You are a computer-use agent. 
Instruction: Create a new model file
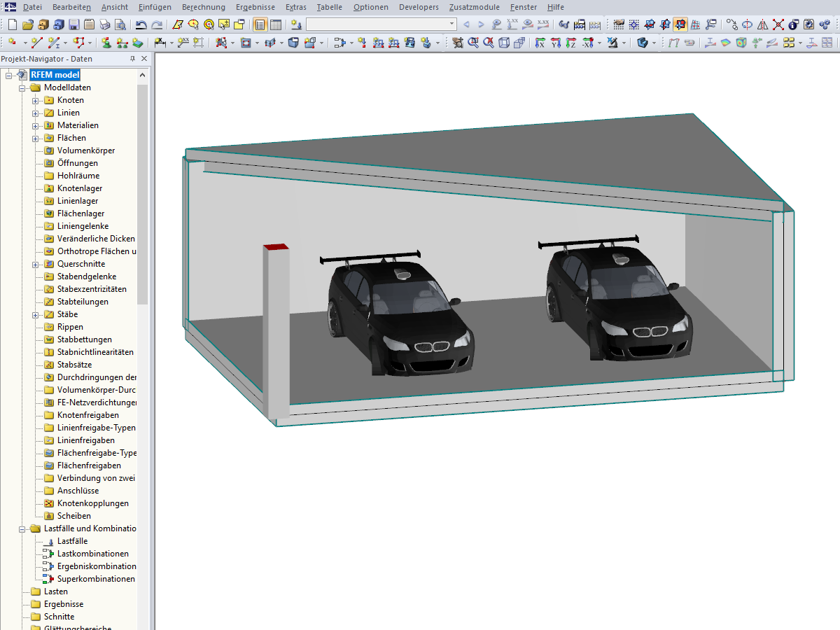tap(12, 24)
